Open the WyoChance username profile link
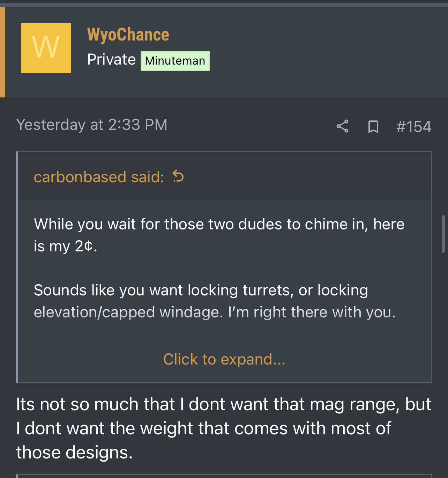448x478 pixels. (x=128, y=35)
